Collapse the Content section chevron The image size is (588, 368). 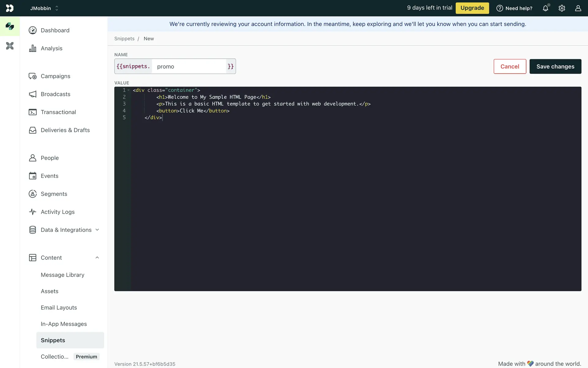[x=97, y=258]
